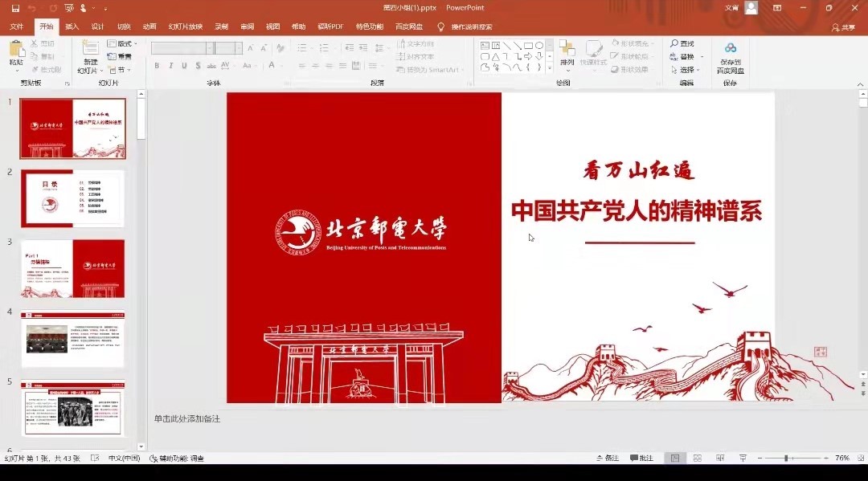Screen dimensions: 868x481
Task: Click the Replace (替换) command
Action: tap(682, 56)
